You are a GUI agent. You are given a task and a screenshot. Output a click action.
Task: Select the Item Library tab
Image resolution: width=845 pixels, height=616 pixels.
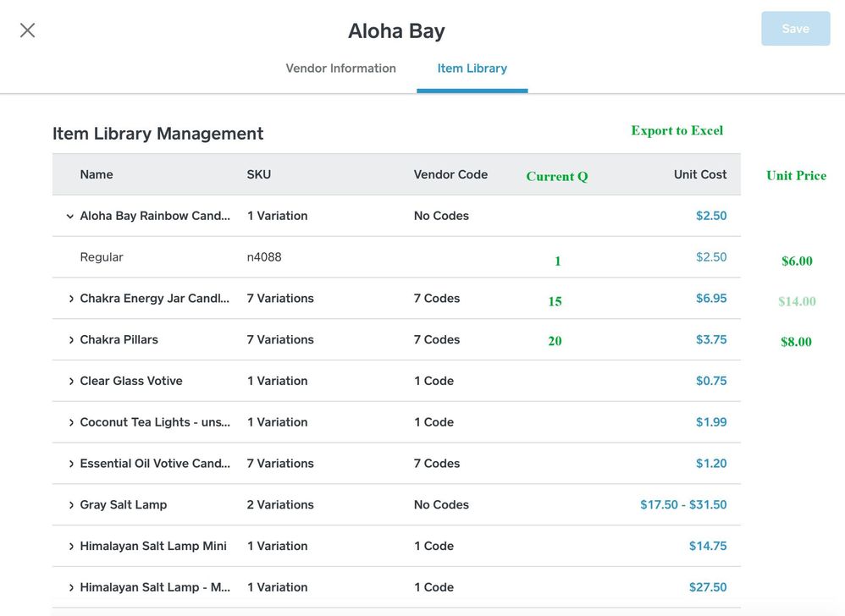472,69
